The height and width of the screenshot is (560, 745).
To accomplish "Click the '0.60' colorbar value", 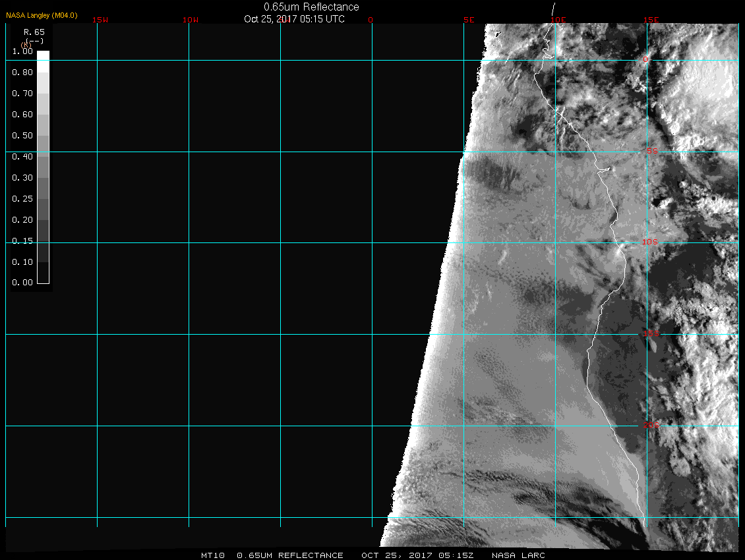I will pos(22,115).
